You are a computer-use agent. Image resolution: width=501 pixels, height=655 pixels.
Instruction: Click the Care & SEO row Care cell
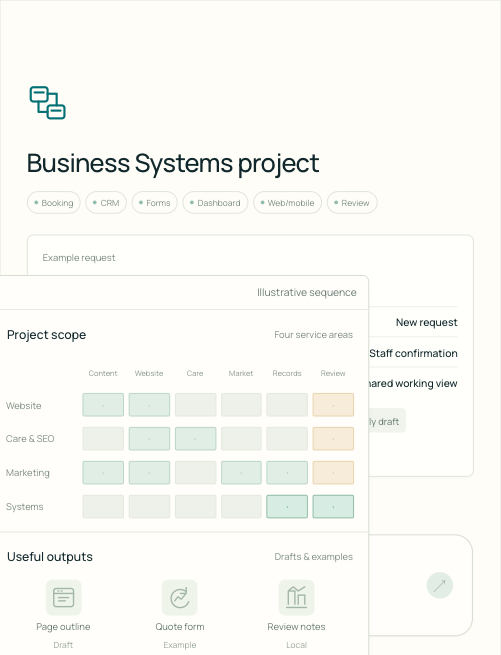coord(196,439)
